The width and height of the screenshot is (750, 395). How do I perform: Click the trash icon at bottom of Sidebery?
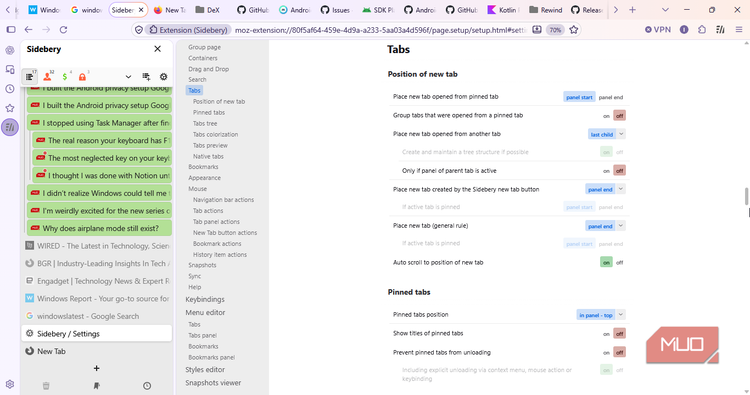coord(46,385)
